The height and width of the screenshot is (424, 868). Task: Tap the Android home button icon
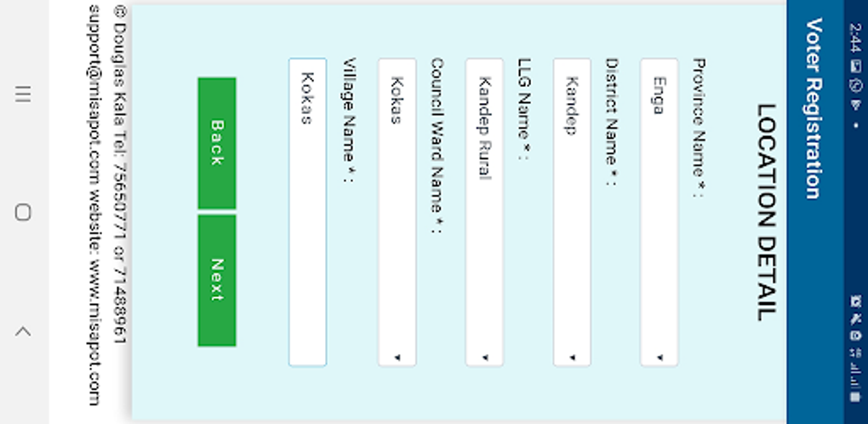point(23,212)
